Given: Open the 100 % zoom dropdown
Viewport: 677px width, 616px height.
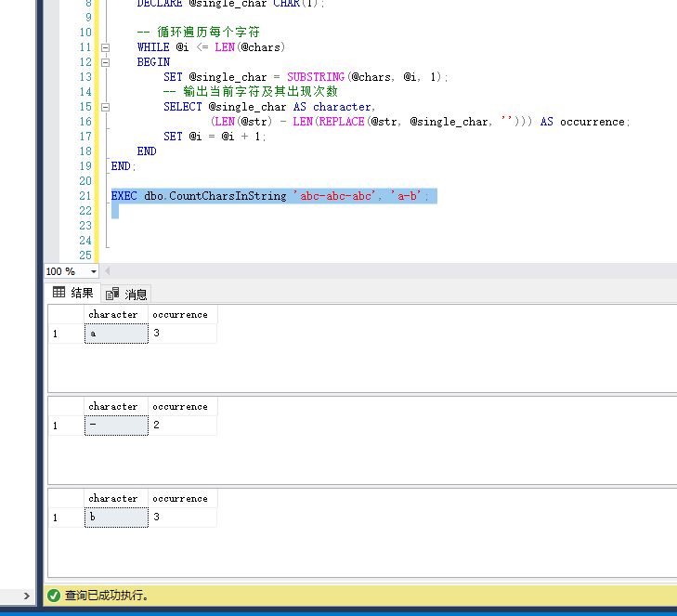Looking at the screenshot, I should (x=94, y=271).
